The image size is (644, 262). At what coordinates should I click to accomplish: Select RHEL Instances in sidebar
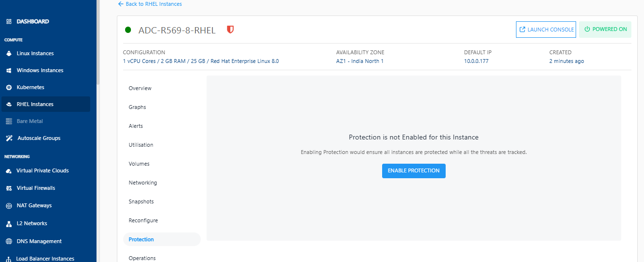(46, 104)
